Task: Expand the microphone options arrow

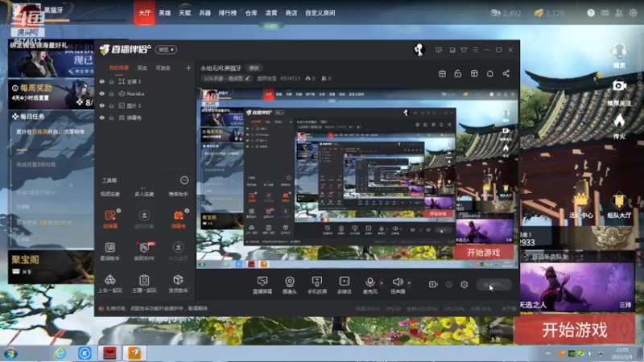Action: pyautogui.click(x=382, y=283)
